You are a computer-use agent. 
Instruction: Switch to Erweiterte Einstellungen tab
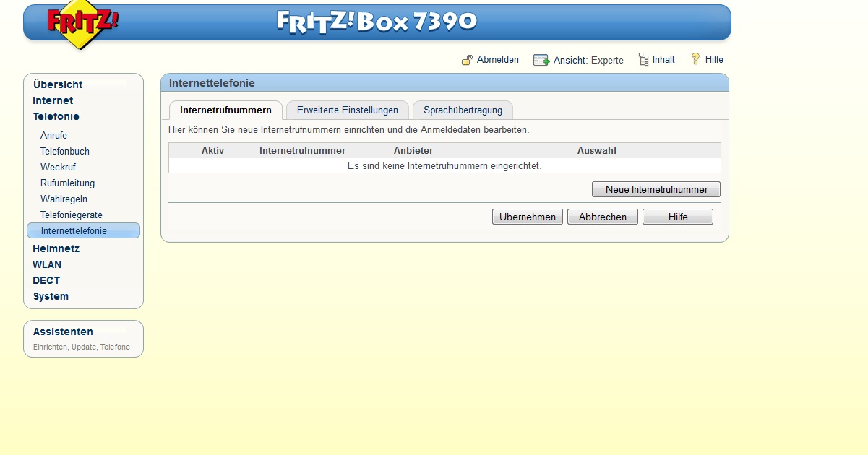tap(348, 110)
